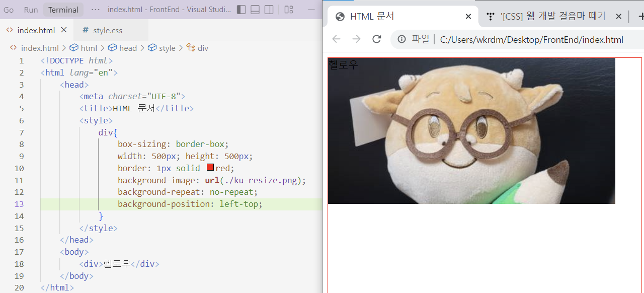This screenshot has height=293, width=644.
Task: Select the div breadcrumb segment
Action: click(x=198, y=48)
